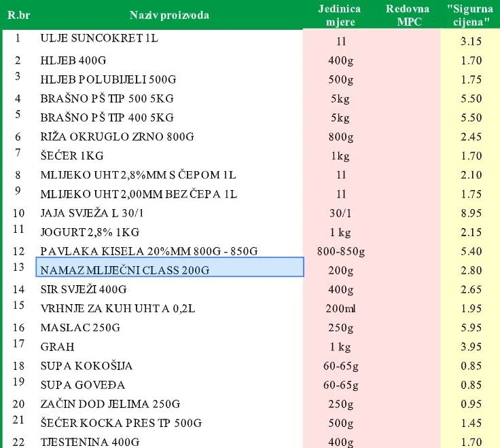Click the price 8.95 for fresh eggs

pos(470,213)
